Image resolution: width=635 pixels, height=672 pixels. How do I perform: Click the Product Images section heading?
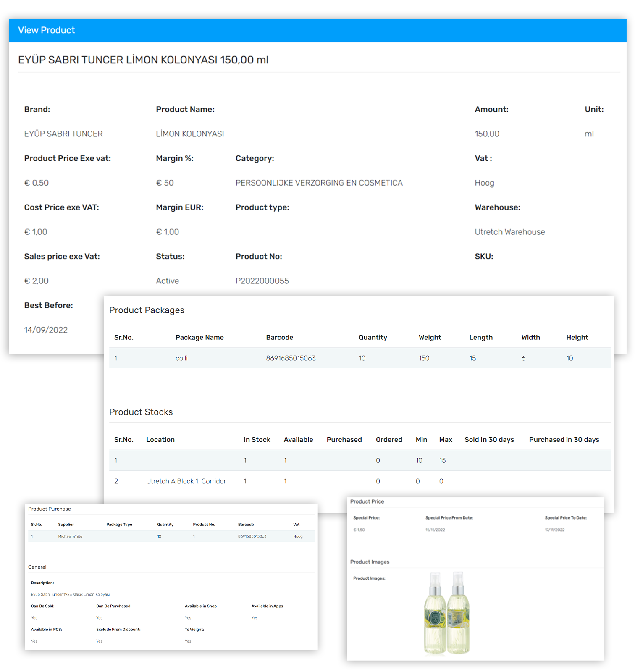pyautogui.click(x=370, y=562)
